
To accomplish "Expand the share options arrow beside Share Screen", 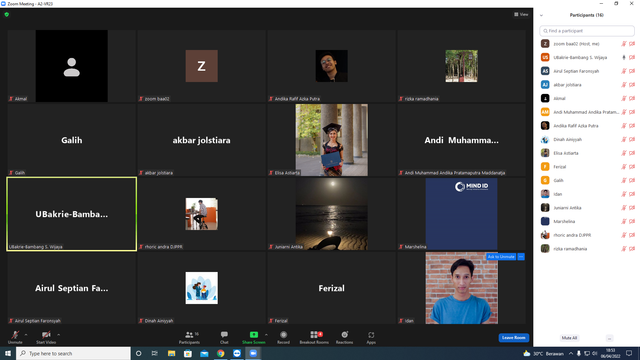I will click(266, 335).
